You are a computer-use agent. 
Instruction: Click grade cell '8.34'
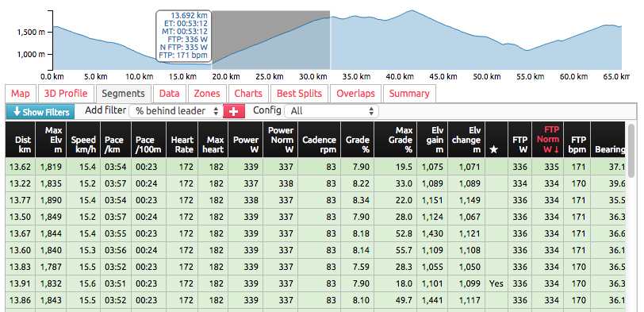click(x=358, y=200)
